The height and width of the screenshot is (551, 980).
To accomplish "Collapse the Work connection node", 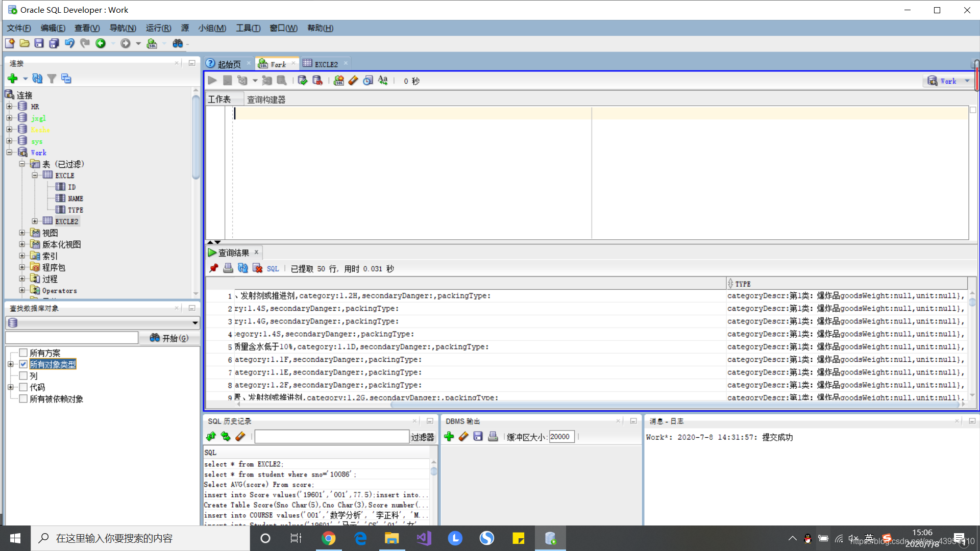I will coord(9,153).
